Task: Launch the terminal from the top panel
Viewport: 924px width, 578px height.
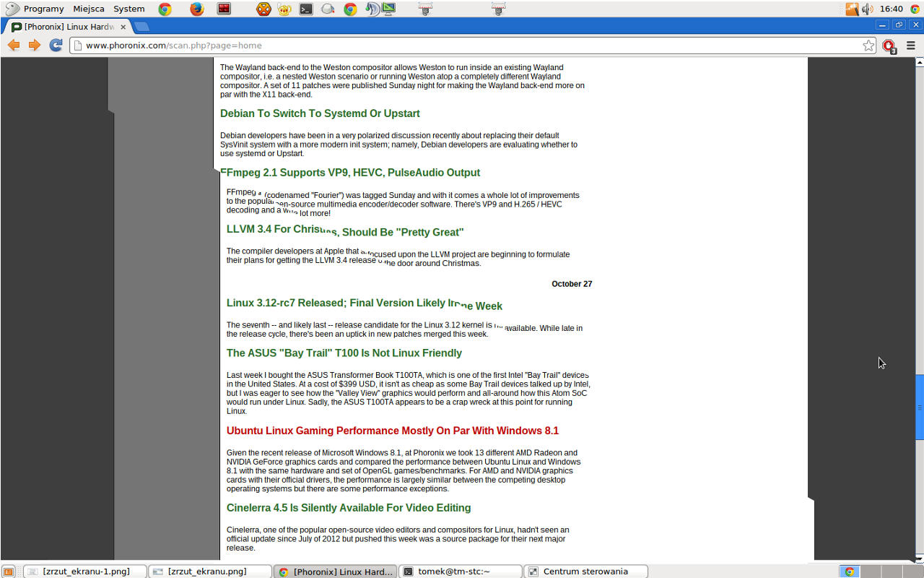Action: coord(306,9)
